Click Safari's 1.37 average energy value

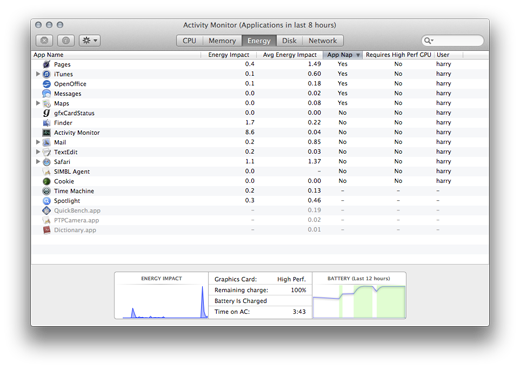[x=314, y=161]
